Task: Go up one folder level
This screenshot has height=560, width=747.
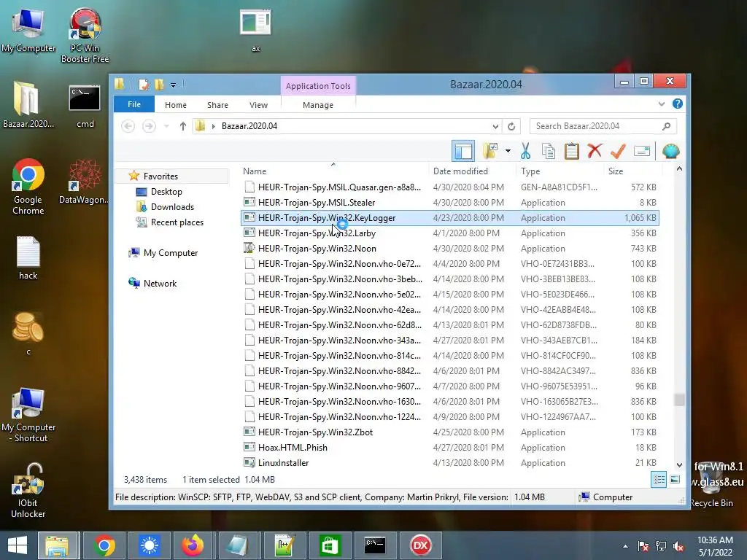Action: tap(183, 126)
